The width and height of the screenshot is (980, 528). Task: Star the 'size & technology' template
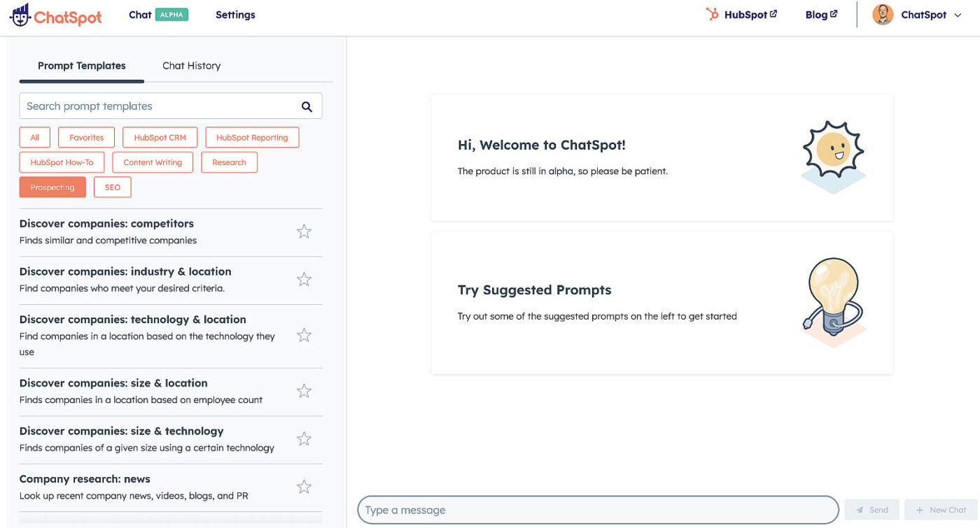coord(304,439)
